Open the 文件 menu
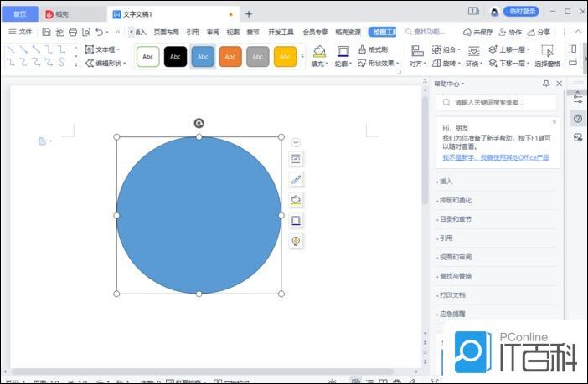 pyautogui.click(x=21, y=32)
